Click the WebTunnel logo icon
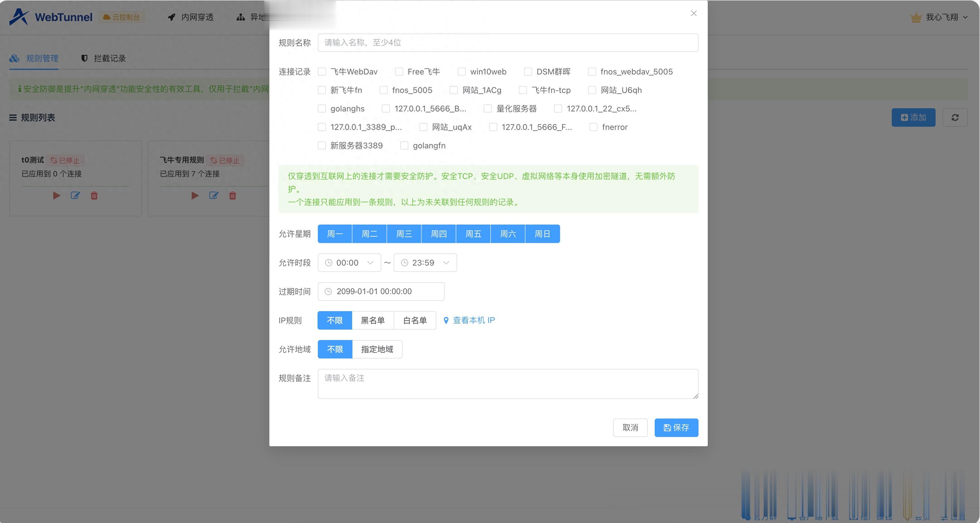This screenshot has height=523, width=980. click(x=19, y=17)
